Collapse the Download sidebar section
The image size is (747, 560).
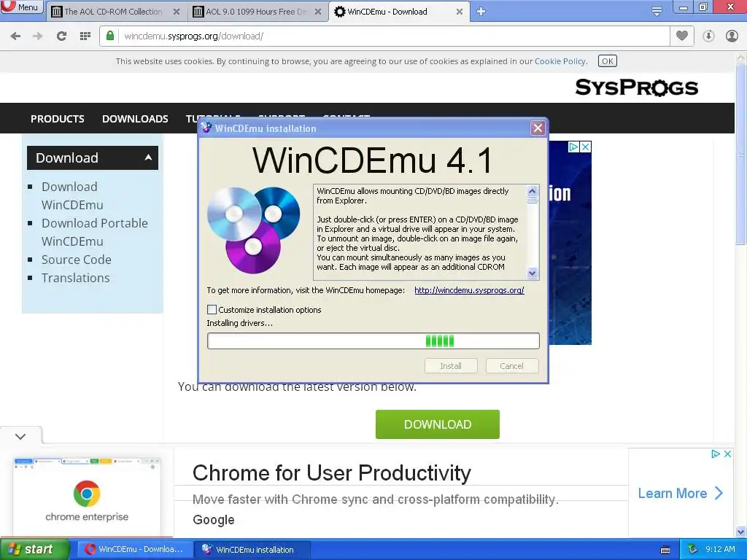(93, 157)
